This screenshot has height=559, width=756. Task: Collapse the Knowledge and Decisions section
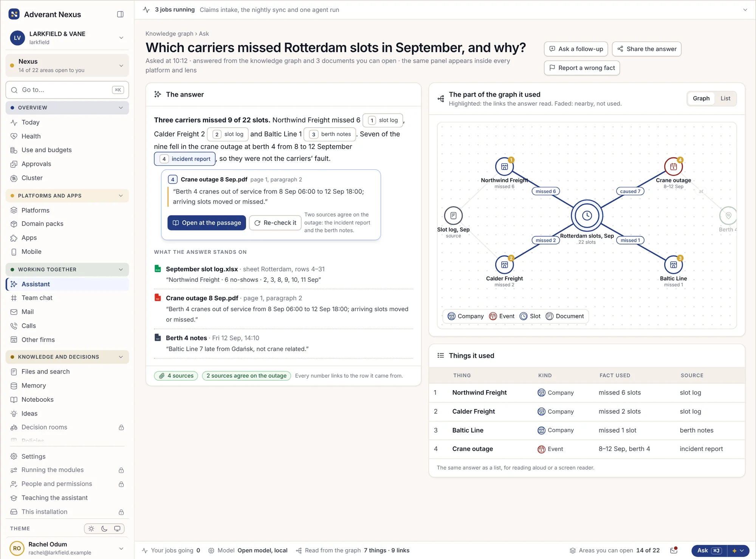coord(67,357)
